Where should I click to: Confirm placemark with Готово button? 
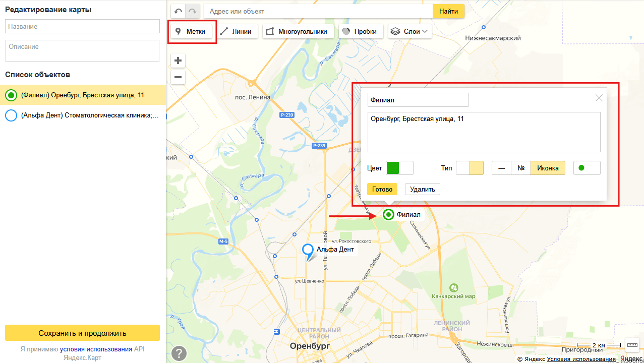point(382,189)
